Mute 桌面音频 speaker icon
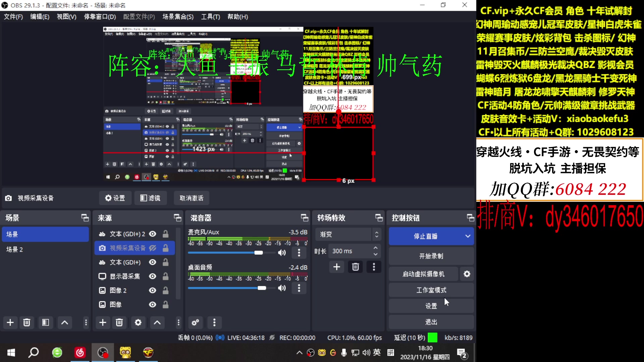Viewport: 644px width, 362px height. click(x=282, y=288)
